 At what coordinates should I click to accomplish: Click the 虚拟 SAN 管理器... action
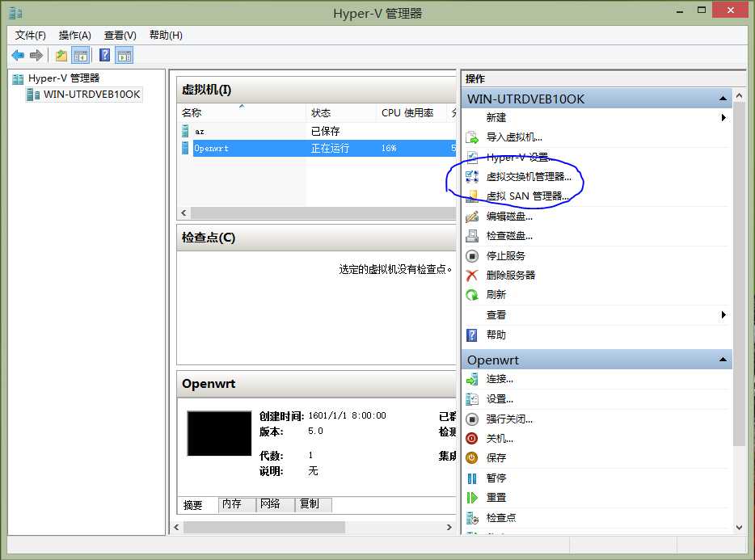[528, 196]
